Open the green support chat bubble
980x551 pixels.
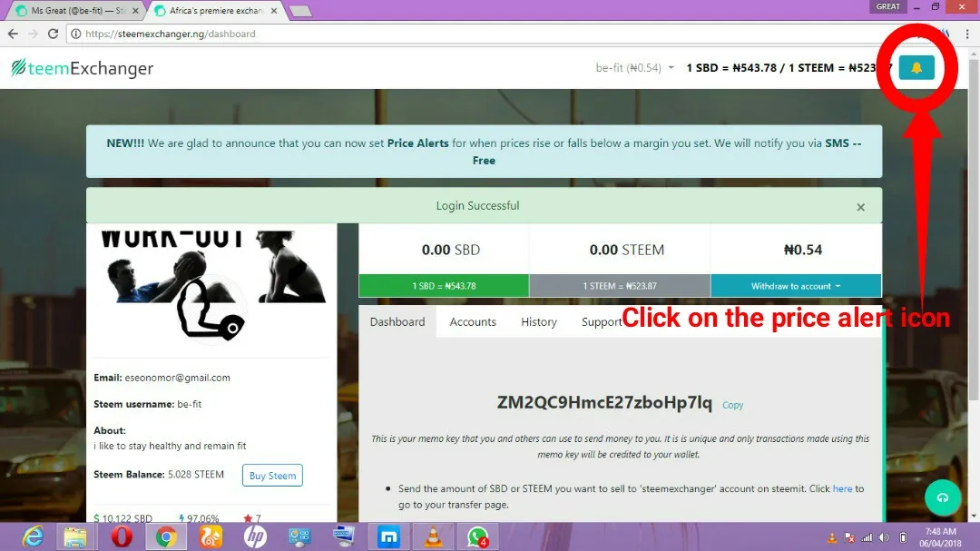tap(943, 497)
